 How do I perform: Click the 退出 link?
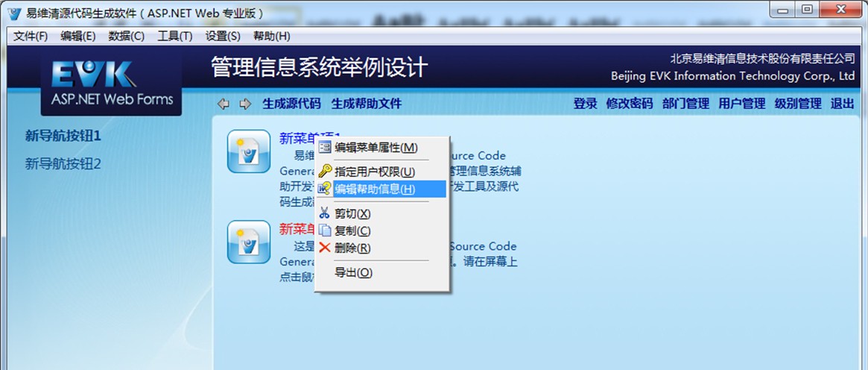[842, 104]
